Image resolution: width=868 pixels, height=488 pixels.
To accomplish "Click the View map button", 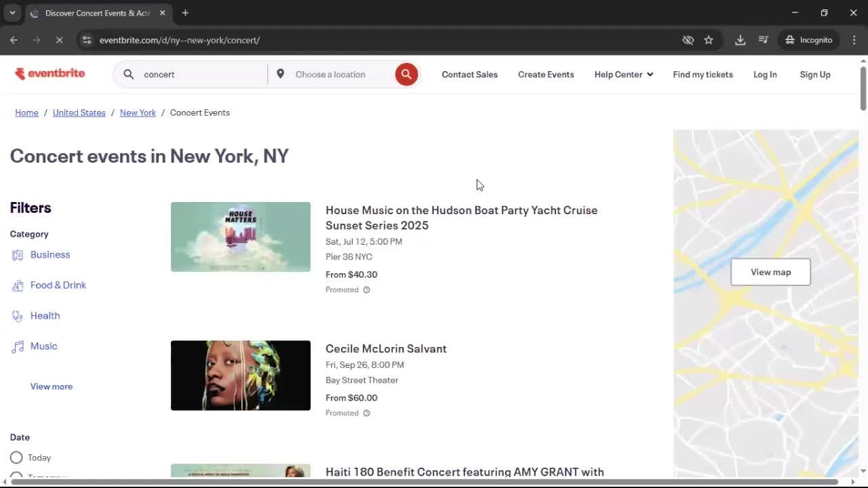I will 770,272.
